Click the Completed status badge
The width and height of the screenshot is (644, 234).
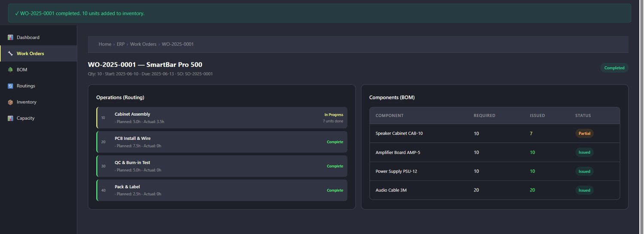point(614,68)
